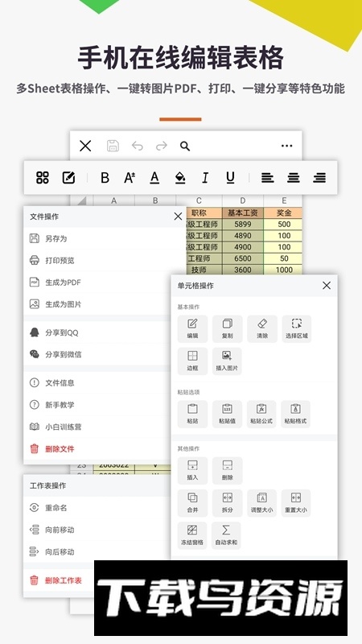Tap 自动求和 autosum button
Viewport: 362px width, 644px height.
[x=226, y=535]
